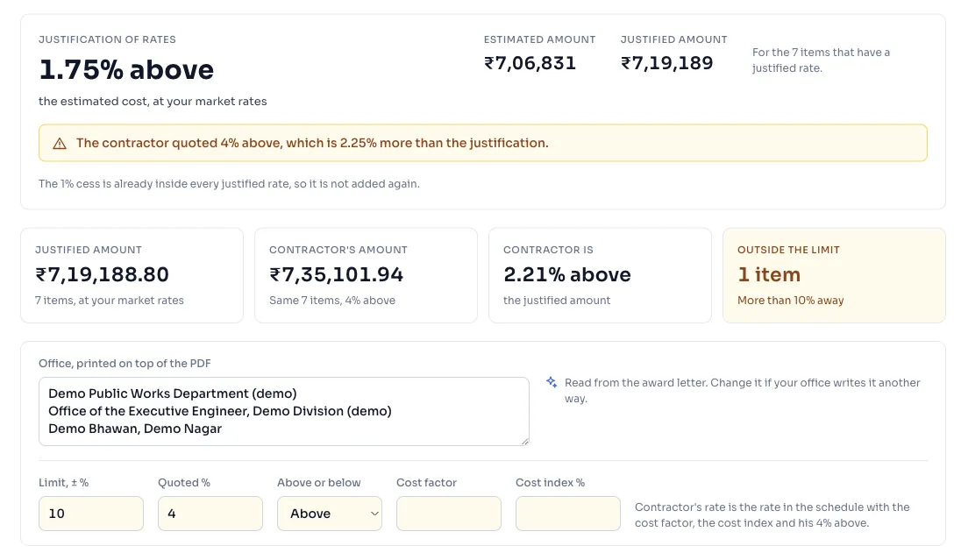Click 'For the 7 items' justified rate note
Viewport: 954px width, 560px height.
click(x=821, y=60)
